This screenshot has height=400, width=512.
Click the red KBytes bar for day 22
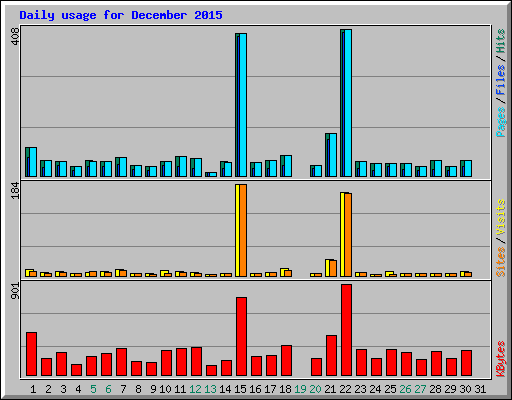346,330
